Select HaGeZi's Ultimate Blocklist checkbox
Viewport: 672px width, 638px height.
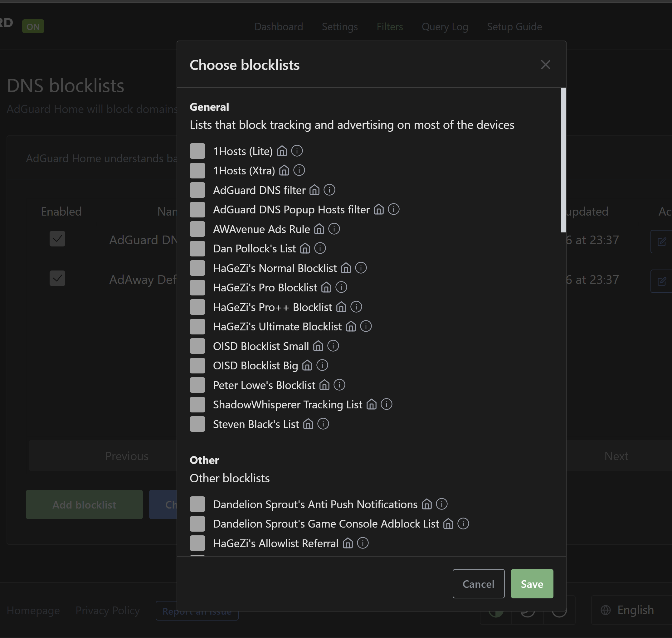point(197,327)
